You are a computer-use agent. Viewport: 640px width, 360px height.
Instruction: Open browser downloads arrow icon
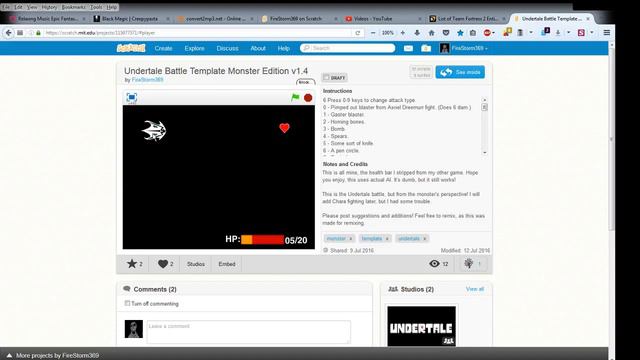click(417, 33)
